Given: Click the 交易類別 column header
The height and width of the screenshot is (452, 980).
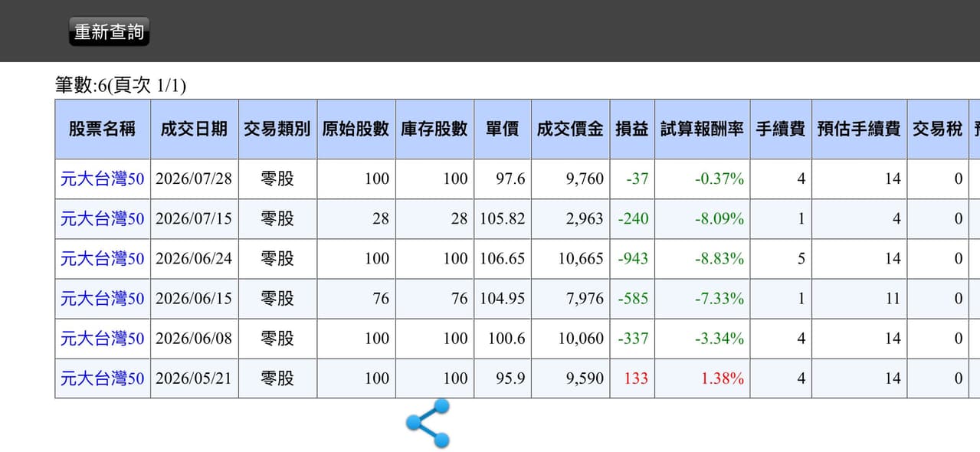Looking at the screenshot, I should (277, 129).
